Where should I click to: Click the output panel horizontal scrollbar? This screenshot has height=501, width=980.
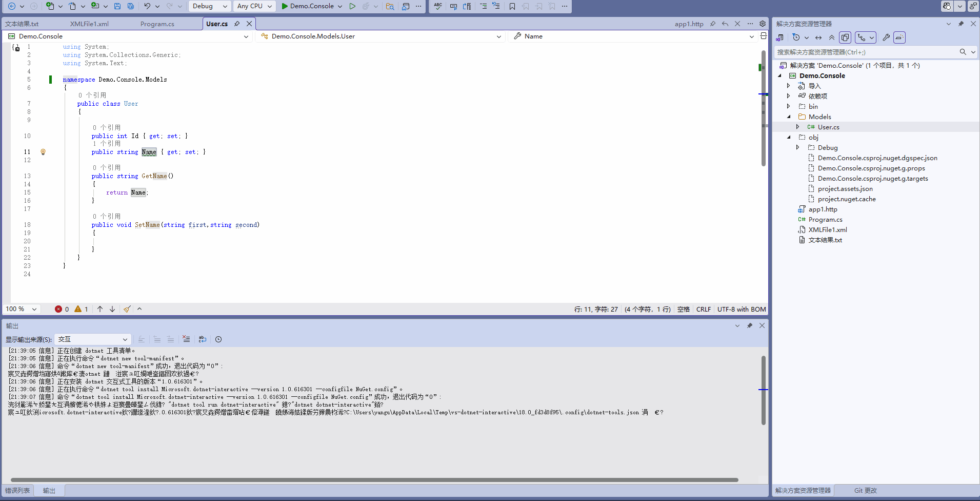(374, 480)
